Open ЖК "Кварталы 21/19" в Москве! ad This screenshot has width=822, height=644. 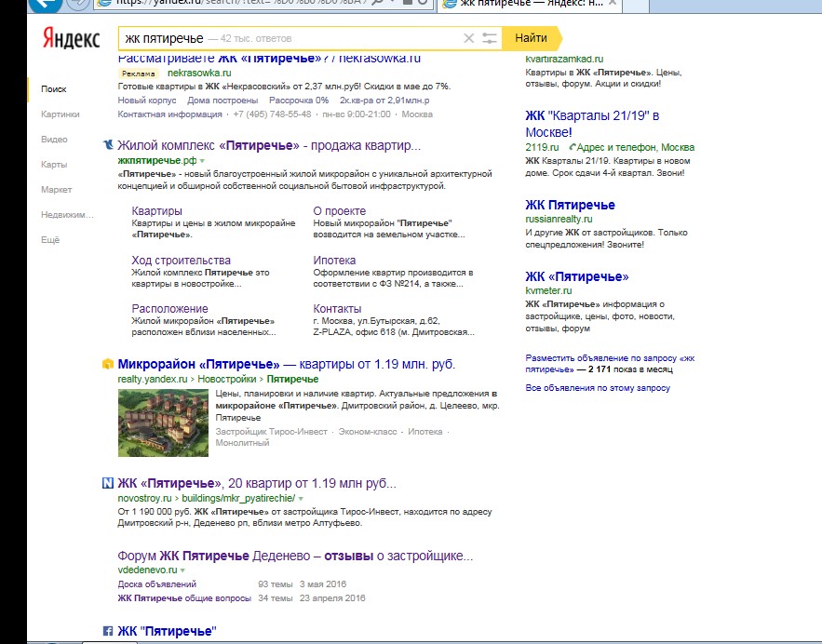coord(592,124)
